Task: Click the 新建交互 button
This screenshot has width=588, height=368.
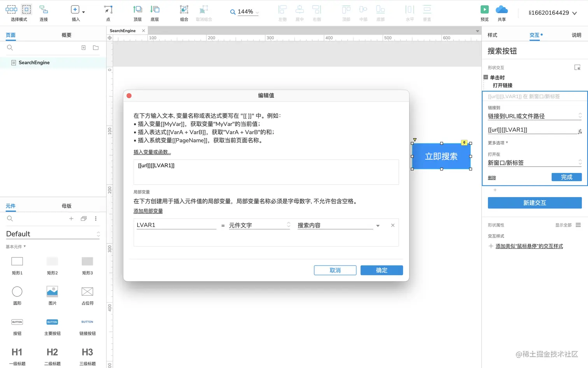Action: (x=535, y=203)
